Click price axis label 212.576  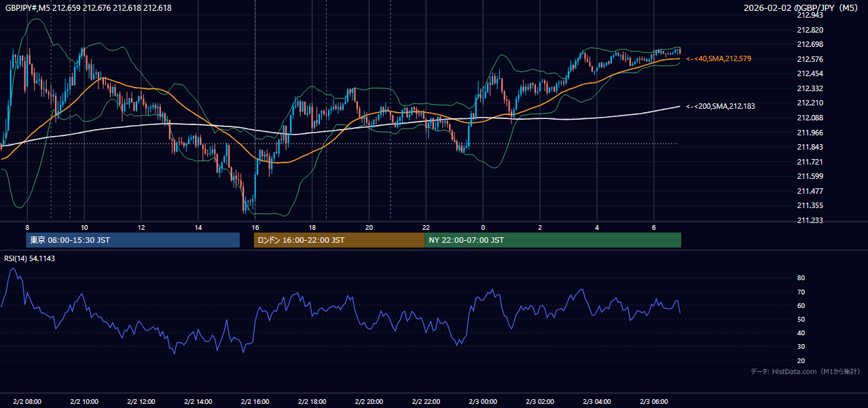click(810, 59)
